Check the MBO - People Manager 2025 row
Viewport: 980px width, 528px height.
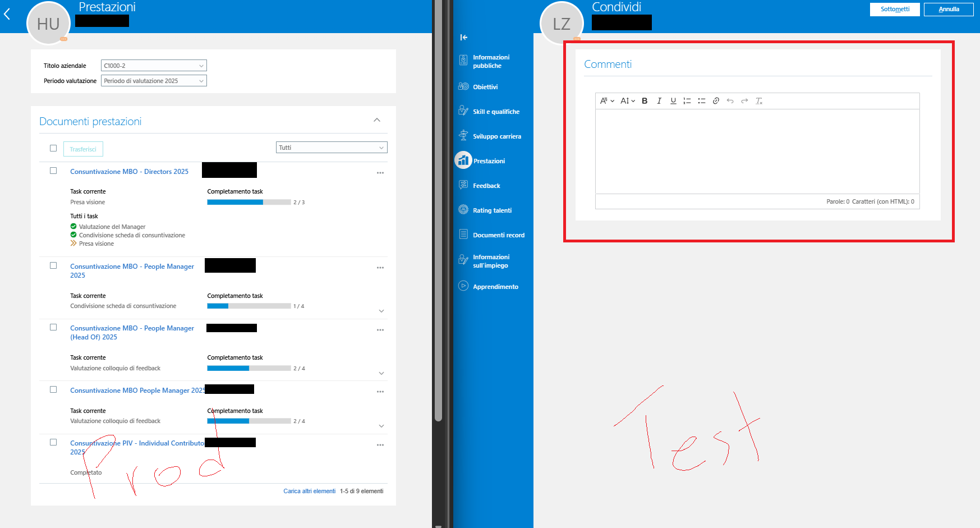[x=53, y=265]
